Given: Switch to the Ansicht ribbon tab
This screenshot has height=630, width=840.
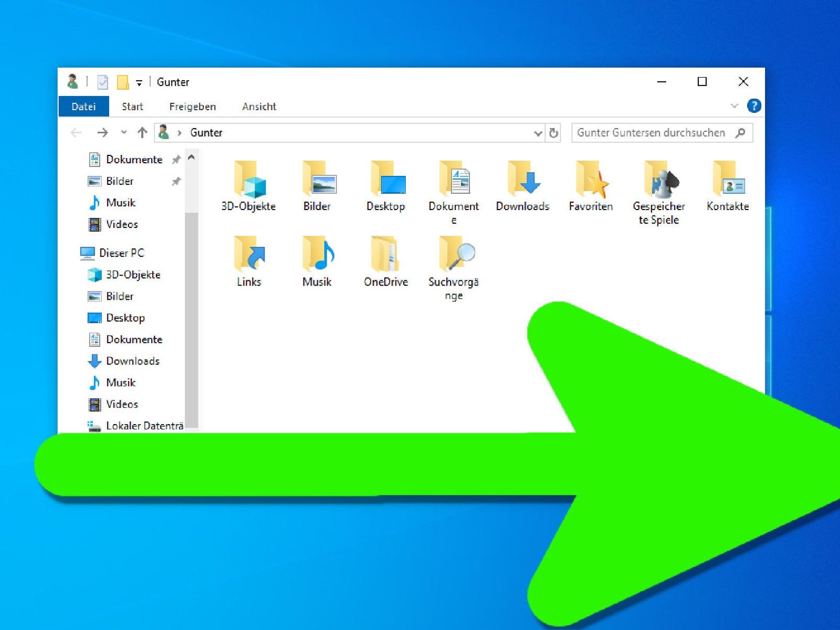Looking at the screenshot, I should pos(259,107).
